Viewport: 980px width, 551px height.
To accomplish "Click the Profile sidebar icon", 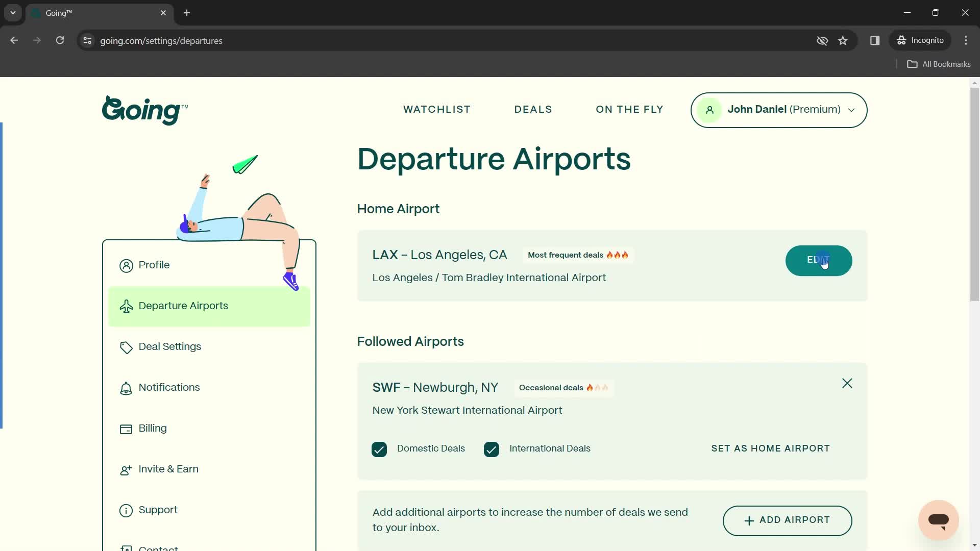I will tap(126, 264).
